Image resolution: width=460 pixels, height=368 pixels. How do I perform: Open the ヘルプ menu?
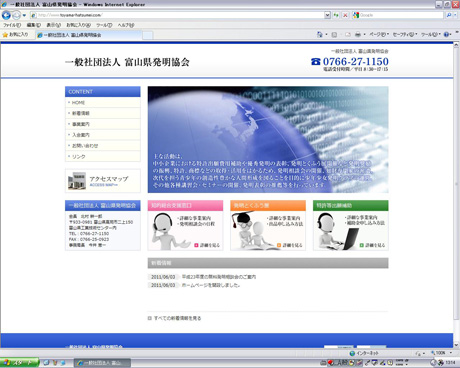(x=126, y=25)
